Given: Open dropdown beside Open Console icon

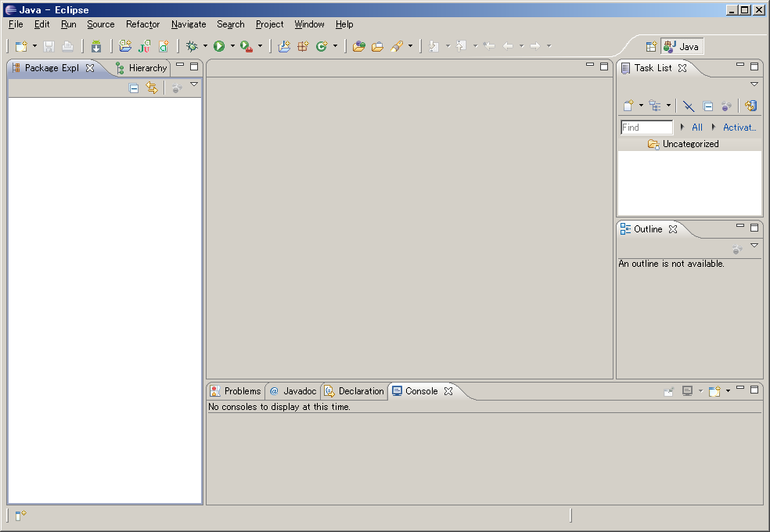Looking at the screenshot, I should pyautogui.click(x=729, y=391).
